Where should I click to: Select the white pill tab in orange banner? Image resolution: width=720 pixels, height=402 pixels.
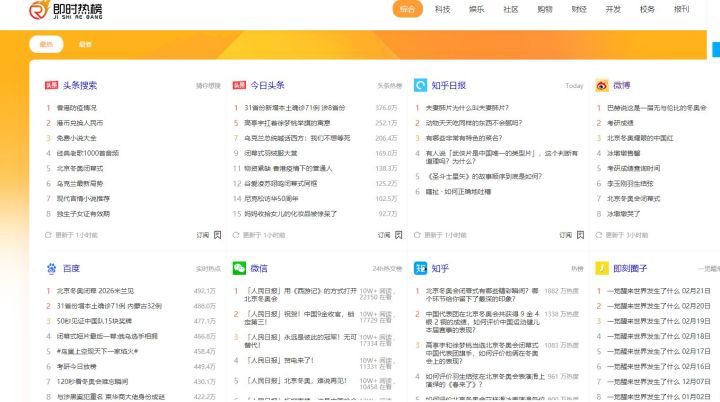coord(46,44)
